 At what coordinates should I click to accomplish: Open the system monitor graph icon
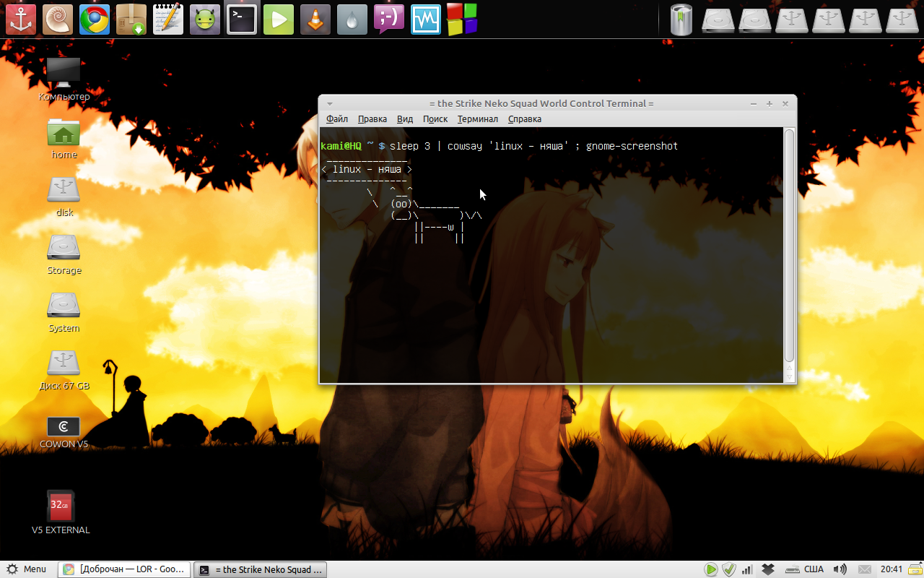click(x=426, y=20)
